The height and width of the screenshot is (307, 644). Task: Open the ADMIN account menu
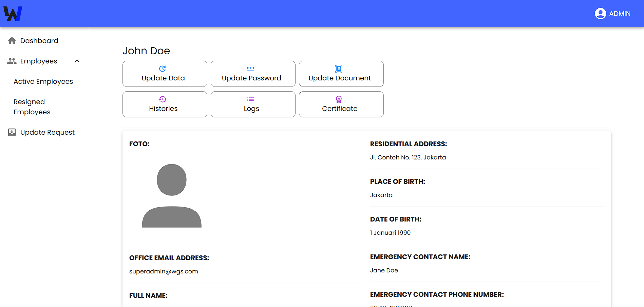tap(620, 14)
